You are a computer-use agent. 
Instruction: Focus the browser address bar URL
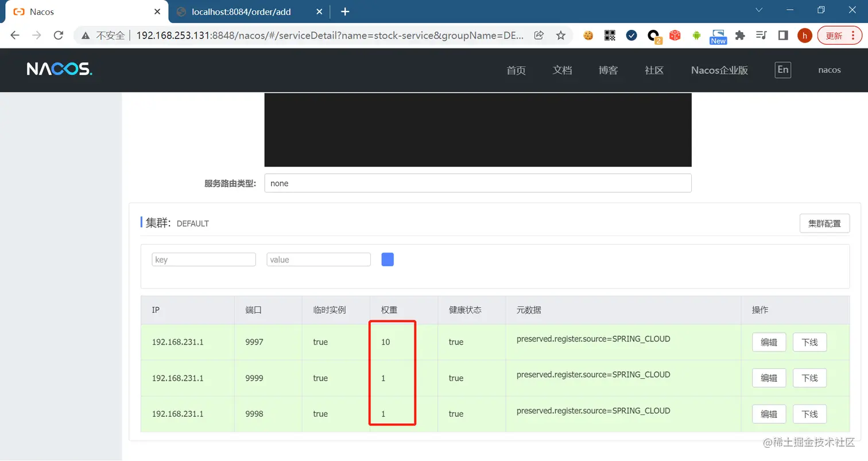(x=330, y=36)
